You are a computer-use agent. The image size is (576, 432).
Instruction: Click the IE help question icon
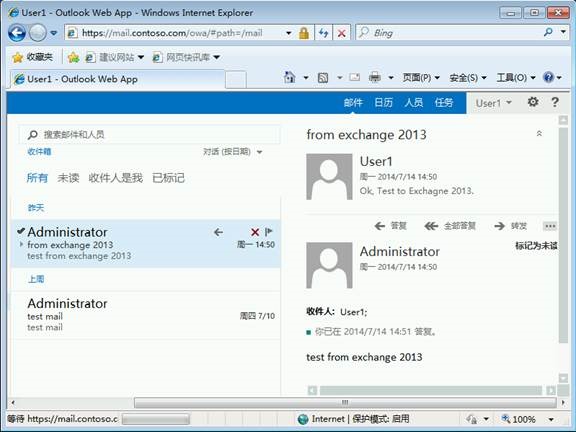(x=548, y=78)
